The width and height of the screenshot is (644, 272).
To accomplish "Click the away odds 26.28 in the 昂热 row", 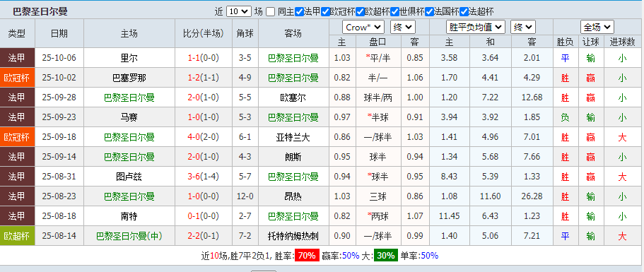I will pos(532,196).
